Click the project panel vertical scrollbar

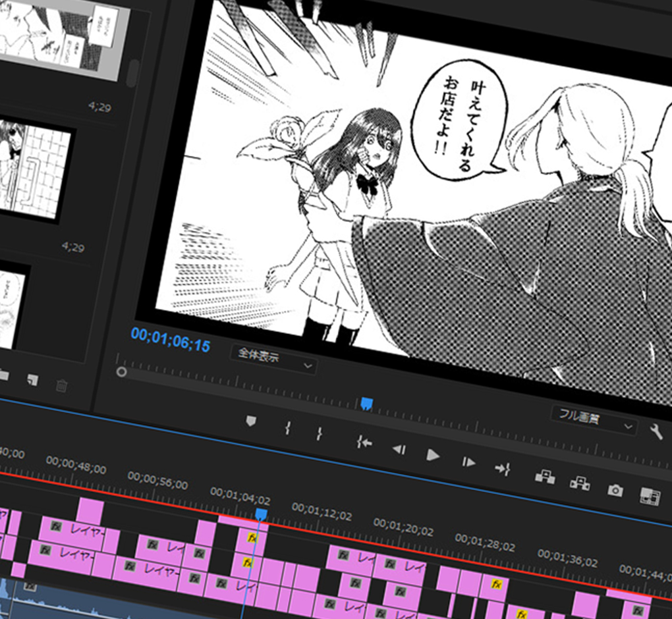pyautogui.click(x=133, y=72)
